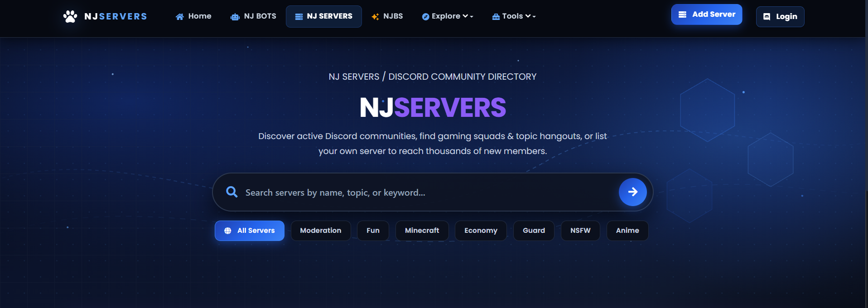Open the NJ BOTS nav item
The height and width of the screenshot is (308, 868).
click(253, 16)
